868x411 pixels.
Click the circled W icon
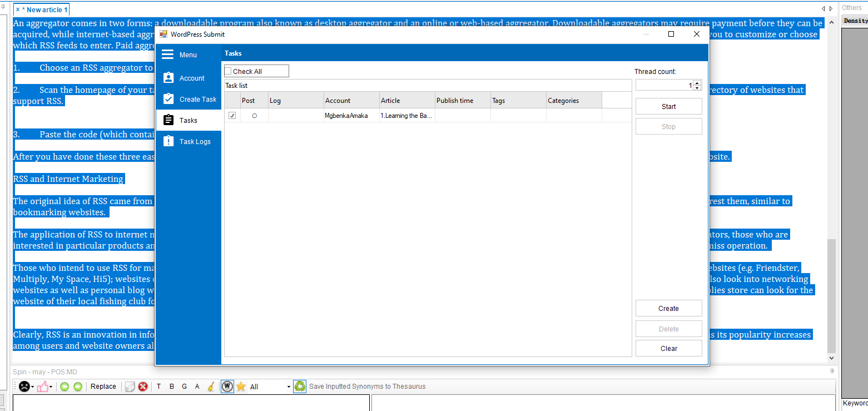(227, 387)
